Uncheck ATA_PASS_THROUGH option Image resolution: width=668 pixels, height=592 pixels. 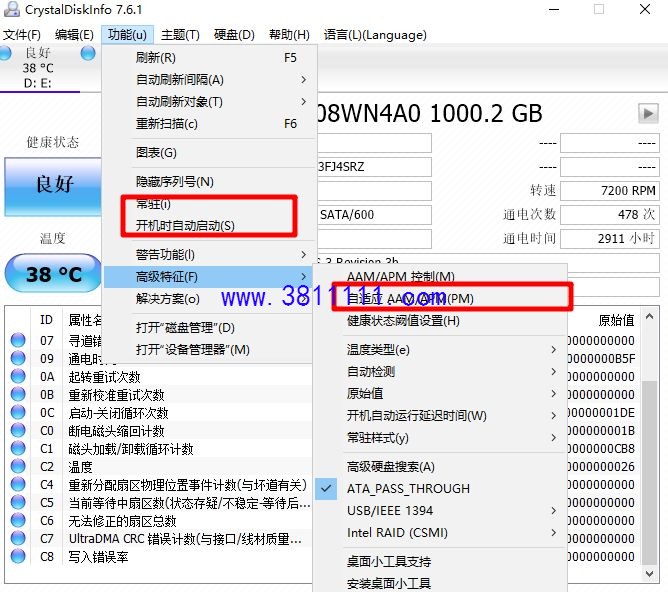(x=441, y=489)
